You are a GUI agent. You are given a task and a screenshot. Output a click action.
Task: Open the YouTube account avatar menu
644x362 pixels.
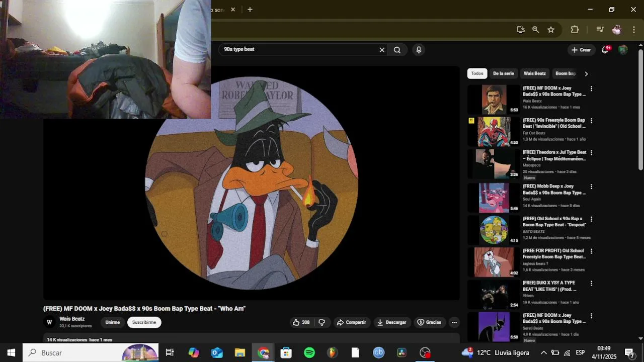[x=623, y=50]
